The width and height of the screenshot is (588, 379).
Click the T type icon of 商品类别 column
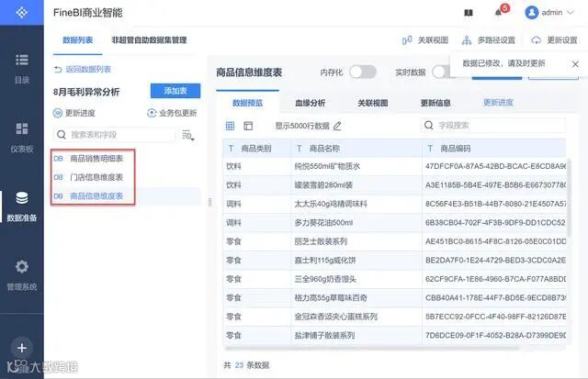pyautogui.click(x=231, y=149)
